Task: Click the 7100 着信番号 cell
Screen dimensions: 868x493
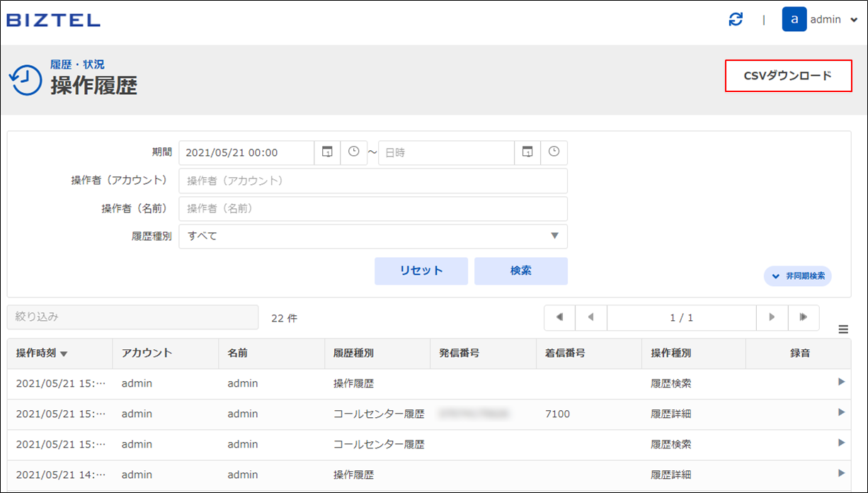Action: 558,414
